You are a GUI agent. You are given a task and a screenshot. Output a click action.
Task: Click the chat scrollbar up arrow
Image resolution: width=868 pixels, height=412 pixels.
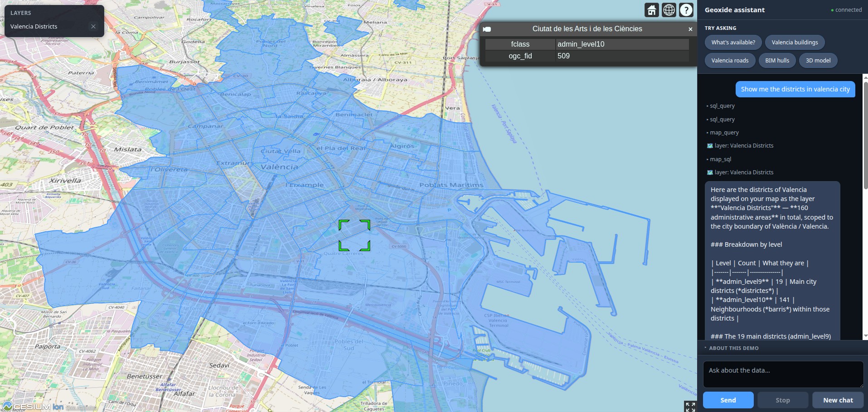865,77
